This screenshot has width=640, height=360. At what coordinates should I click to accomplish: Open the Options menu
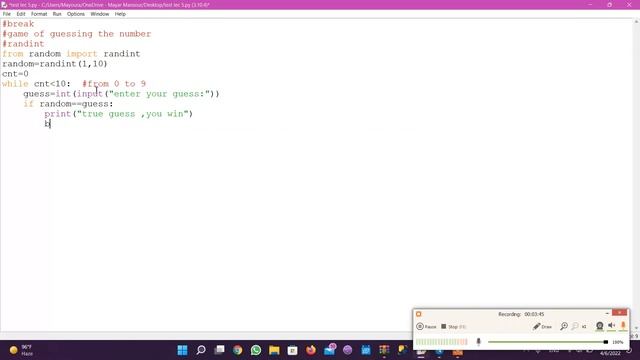coord(76,14)
